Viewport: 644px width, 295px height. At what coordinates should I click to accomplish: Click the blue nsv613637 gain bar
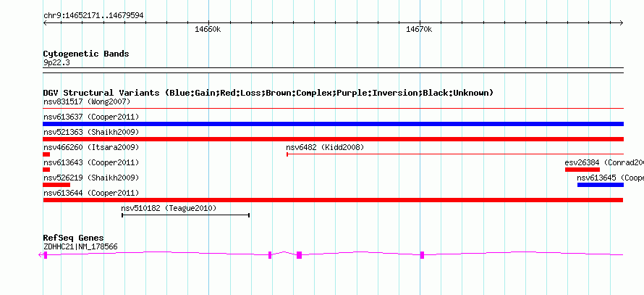pos(333,124)
